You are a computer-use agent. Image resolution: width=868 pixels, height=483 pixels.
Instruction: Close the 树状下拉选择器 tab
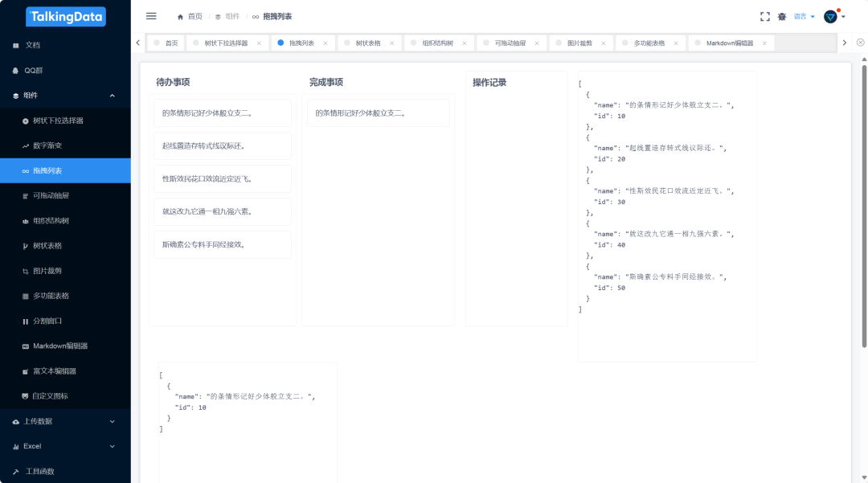pos(259,43)
